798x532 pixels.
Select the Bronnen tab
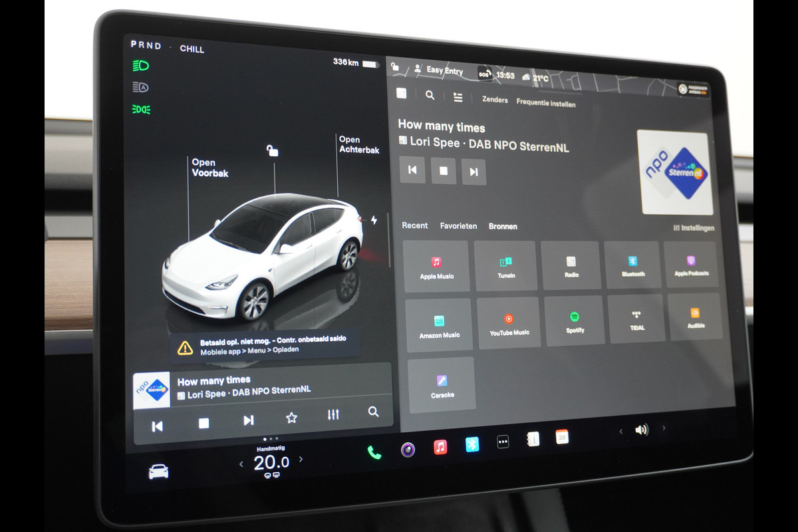pyautogui.click(x=503, y=227)
